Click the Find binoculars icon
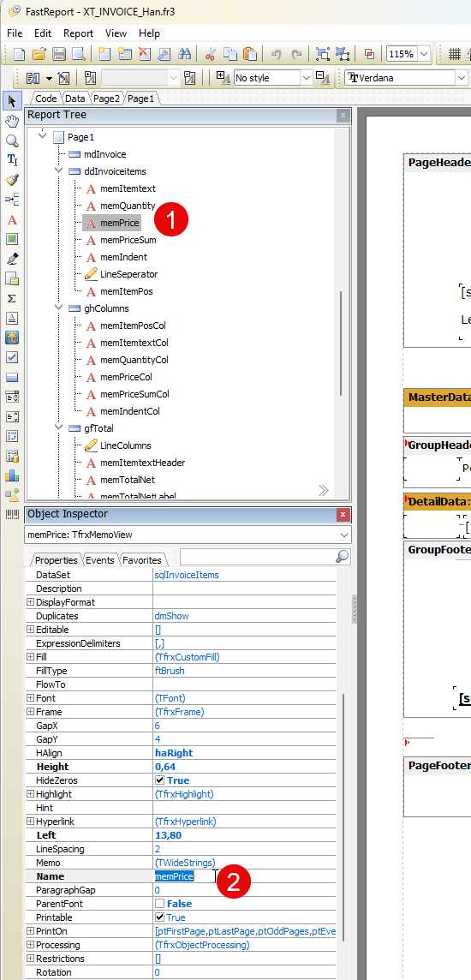The width and height of the screenshot is (471, 980). (184, 54)
